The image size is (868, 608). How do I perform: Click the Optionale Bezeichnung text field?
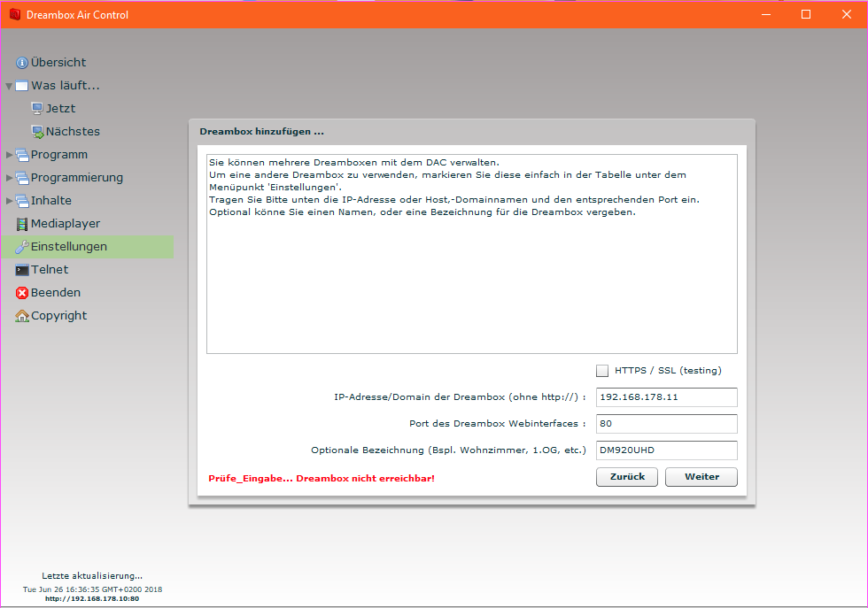coord(666,450)
